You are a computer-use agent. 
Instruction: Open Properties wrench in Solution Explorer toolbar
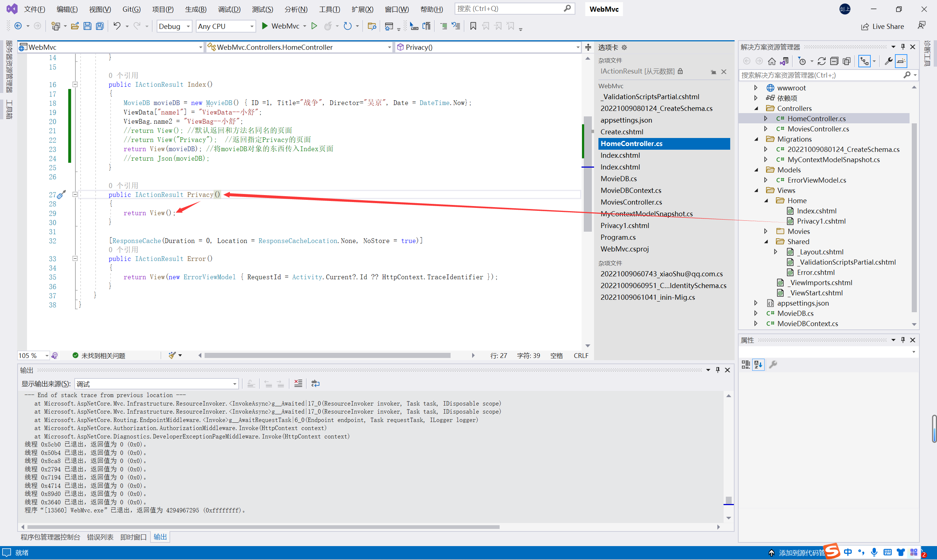[888, 61]
